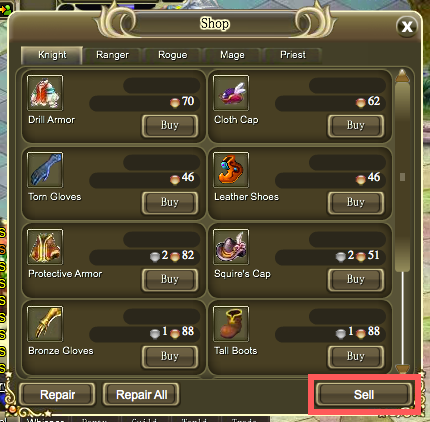Click the Torn Gloves item icon

pos(45,170)
